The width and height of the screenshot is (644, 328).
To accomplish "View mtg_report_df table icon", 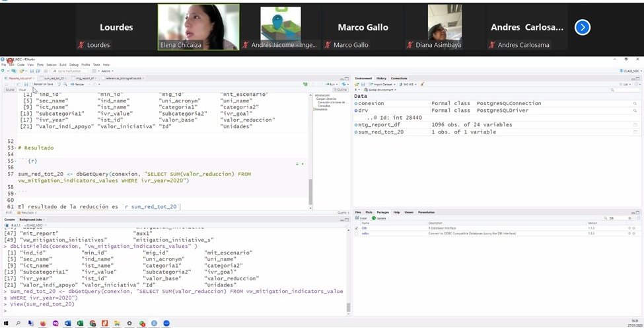I will (x=635, y=125).
